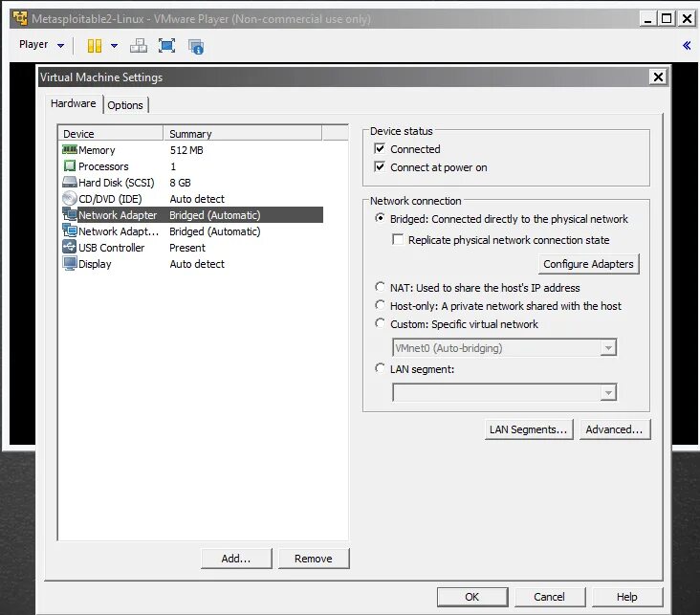This screenshot has height=615, width=700.
Task: Select the Display row text
Action: (x=95, y=264)
